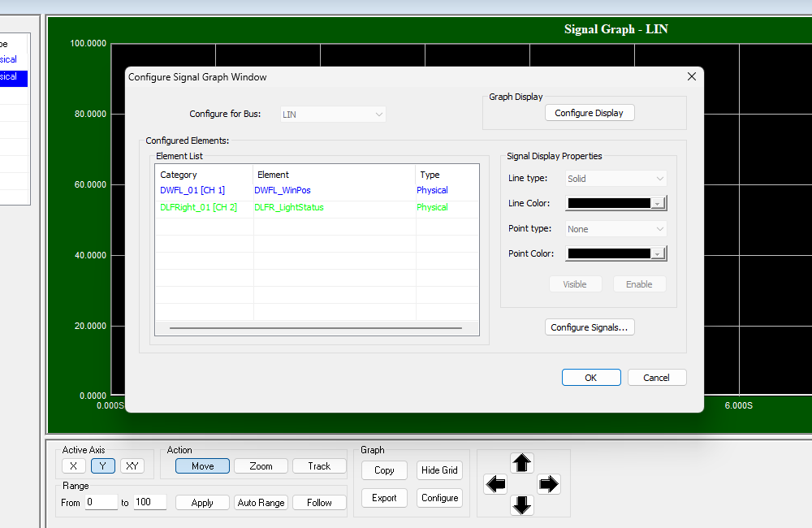Select the DLFRight_01 [CH 2] row

(317, 207)
